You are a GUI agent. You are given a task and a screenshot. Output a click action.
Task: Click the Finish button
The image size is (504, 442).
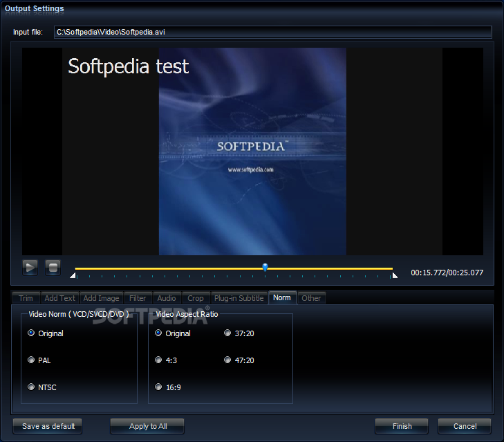point(402,426)
